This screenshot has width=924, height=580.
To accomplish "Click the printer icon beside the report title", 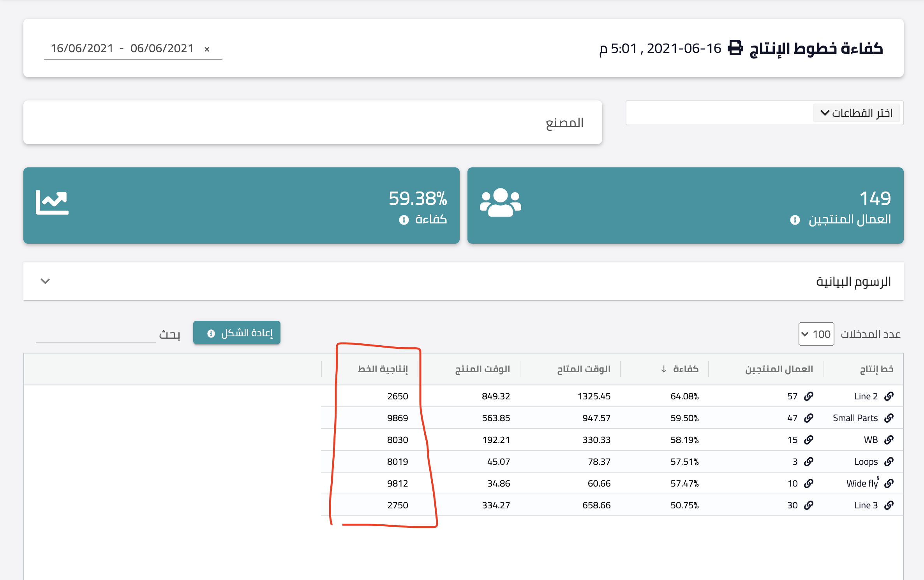I will coord(735,48).
